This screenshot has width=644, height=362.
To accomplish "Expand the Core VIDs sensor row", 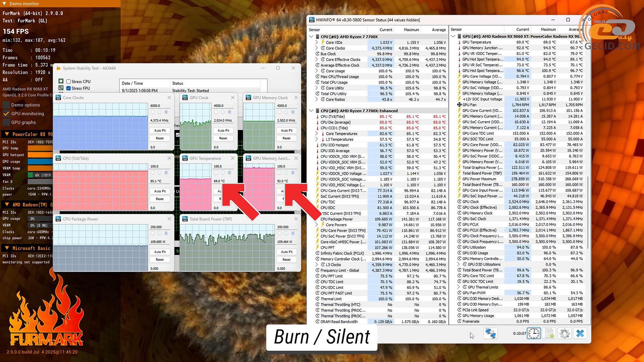I will pos(317,43).
